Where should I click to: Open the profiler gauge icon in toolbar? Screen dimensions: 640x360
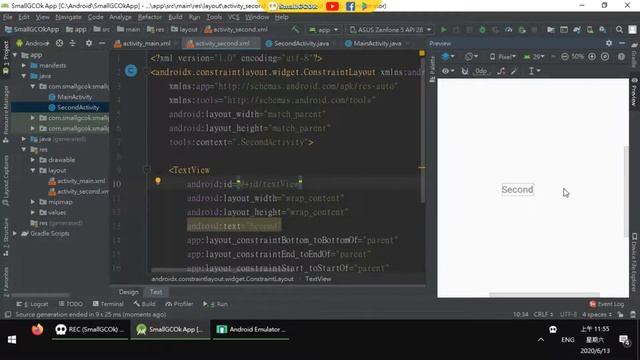click(x=509, y=30)
